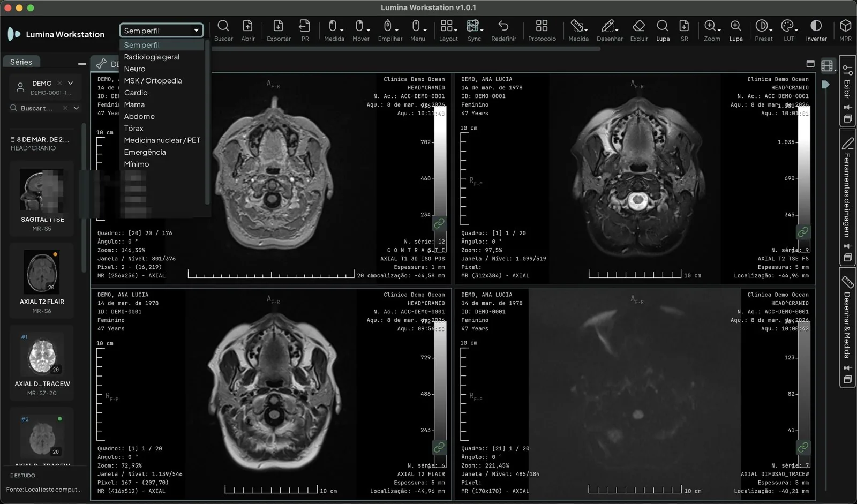Screen dimensions: 857x504
Task: Open the Medida mouse tool dropdown arrow
Action: click(x=342, y=29)
